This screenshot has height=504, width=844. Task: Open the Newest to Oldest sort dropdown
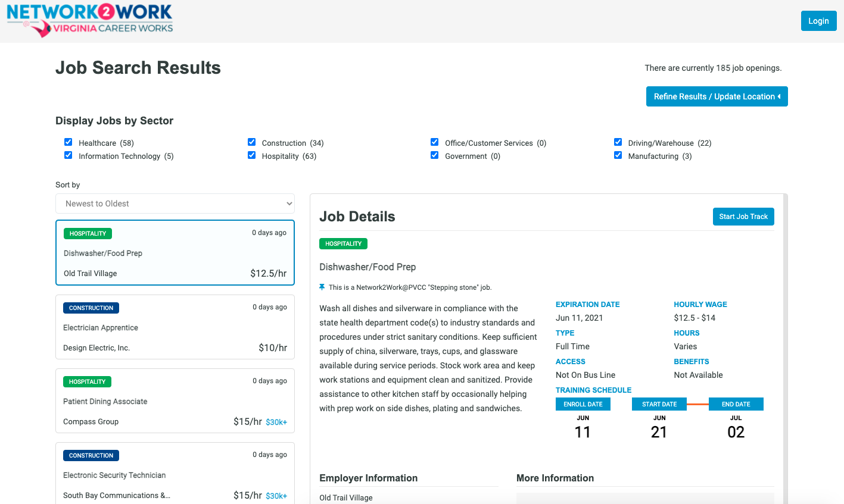coord(175,204)
